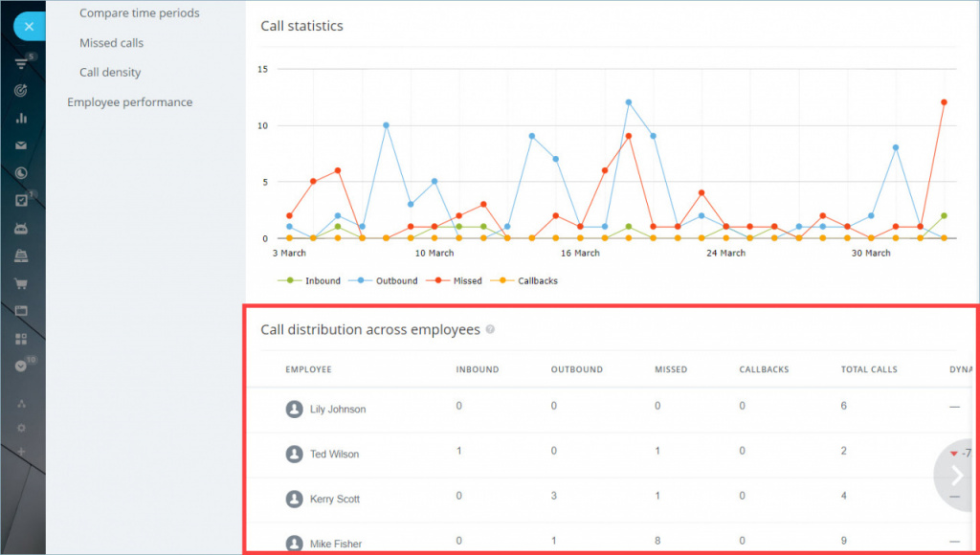Screen dimensions: 980x555
Task: Open Ted Wilson's employee profile
Action: tap(334, 455)
